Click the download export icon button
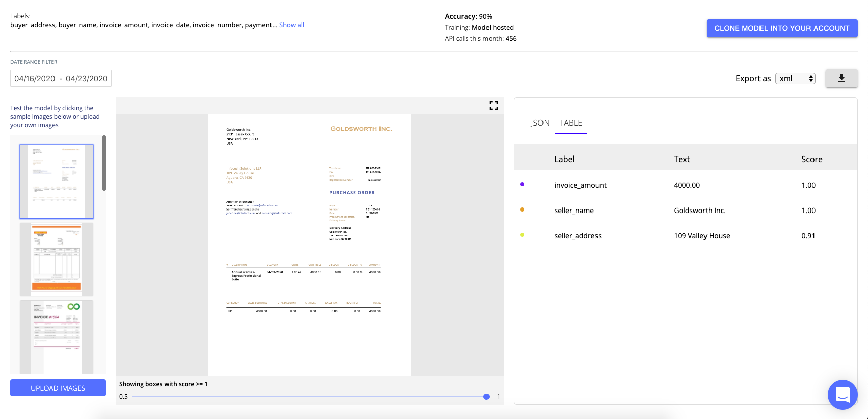The width and height of the screenshot is (868, 419). (x=841, y=78)
